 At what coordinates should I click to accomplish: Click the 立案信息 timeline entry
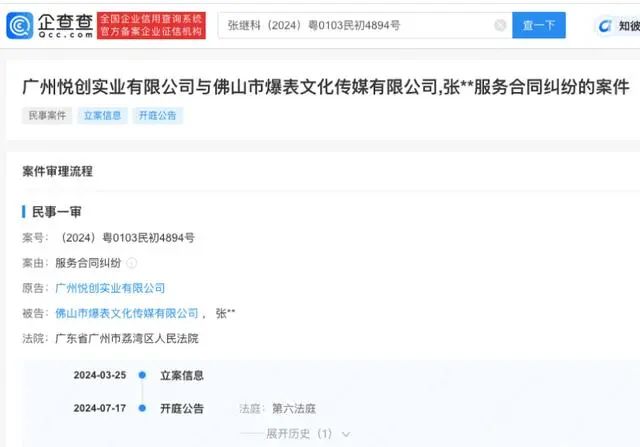182,375
